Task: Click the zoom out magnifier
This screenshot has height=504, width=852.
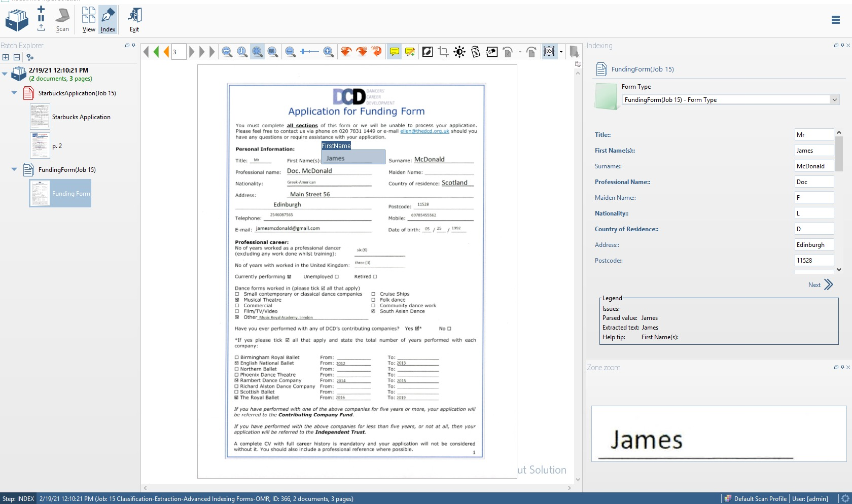Action: point(291,51)
